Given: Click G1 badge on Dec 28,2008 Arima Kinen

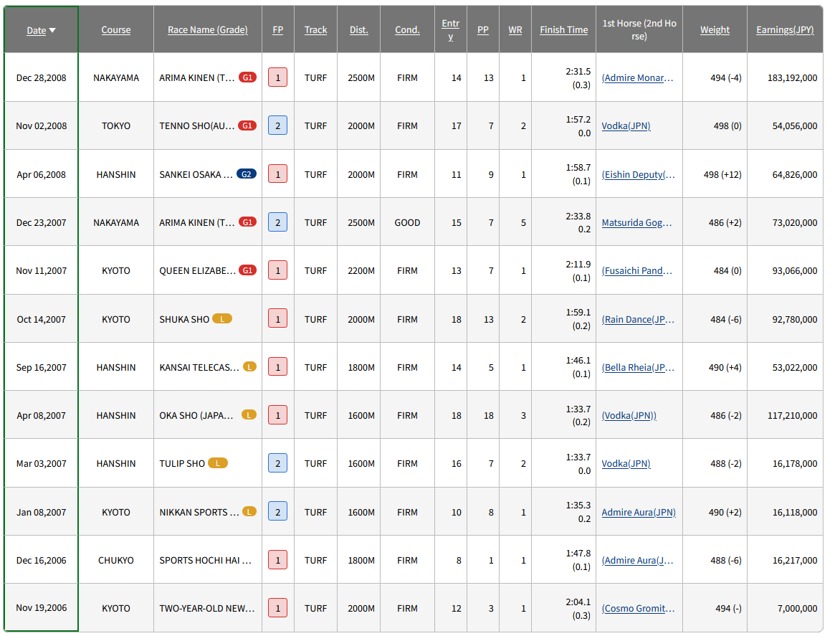Looking at the screenshot, I should (247, 77).
